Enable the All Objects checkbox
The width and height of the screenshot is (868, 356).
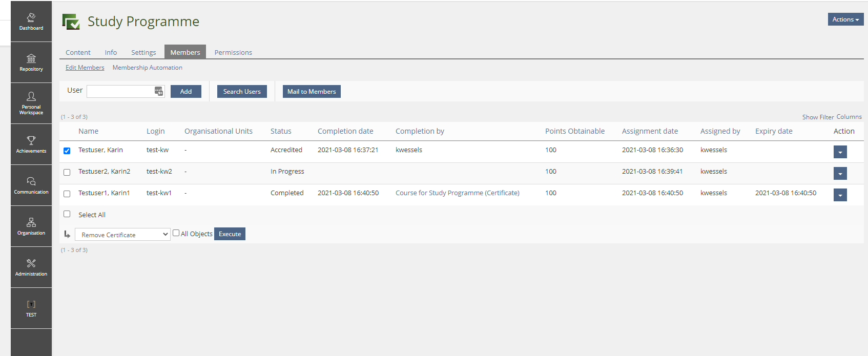pyautogui.click(x=176, y=233)
